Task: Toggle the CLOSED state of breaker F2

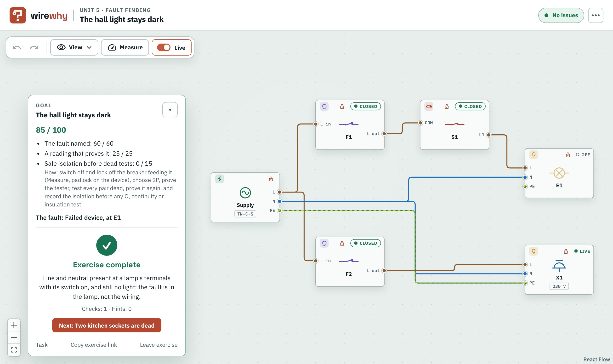Action: pyautogui.click(x=366, y=243)
